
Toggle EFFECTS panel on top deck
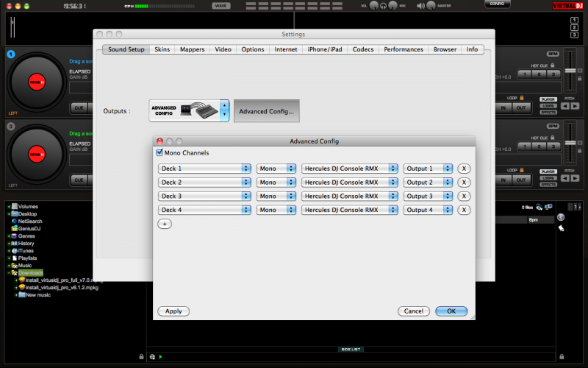pos(548,113)
